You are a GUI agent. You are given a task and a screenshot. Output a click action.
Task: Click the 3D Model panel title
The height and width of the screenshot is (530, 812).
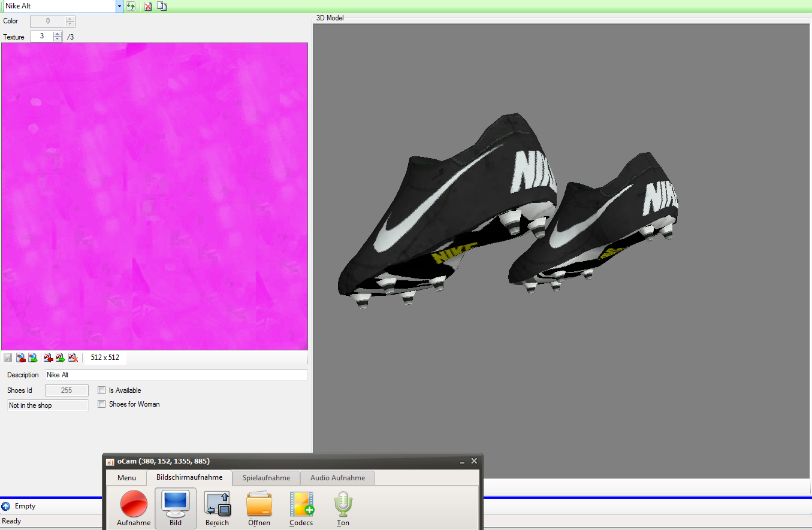click(x=330, y=18)
